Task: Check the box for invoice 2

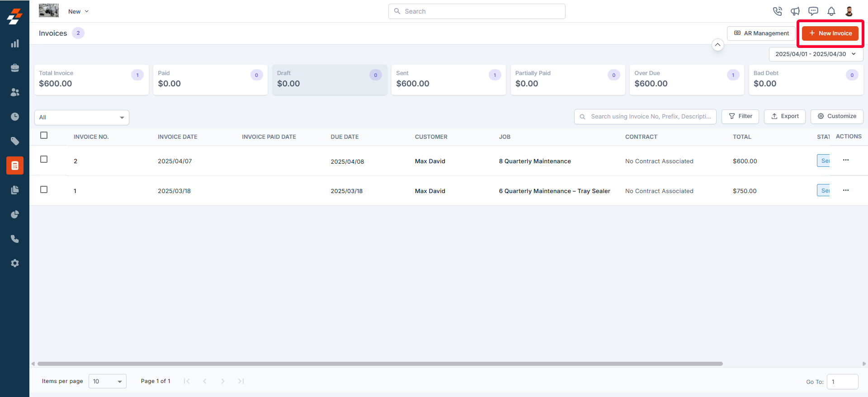Action: [44, 159]
